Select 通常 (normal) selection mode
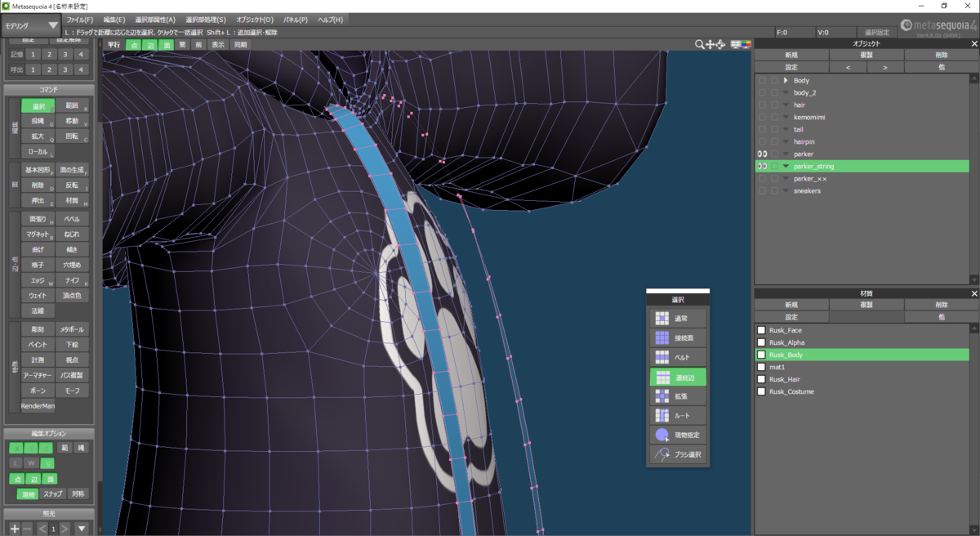 coord(678,319)
